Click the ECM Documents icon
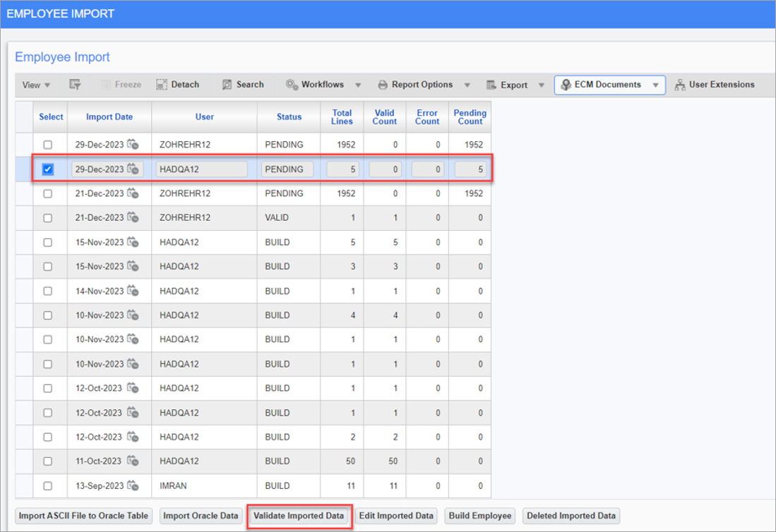This screenshot has width=776, height=532. click(x=566, y=85)
